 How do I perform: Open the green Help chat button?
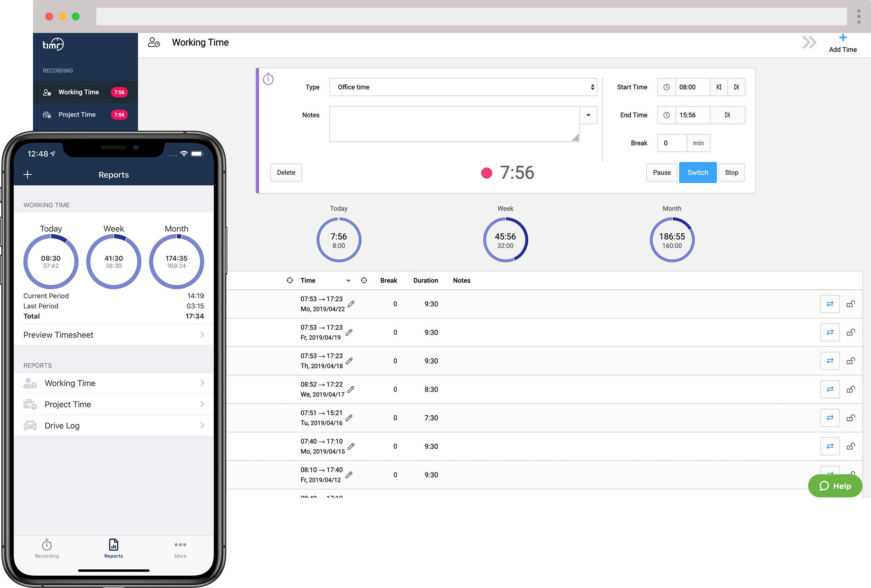[x=835, y=486]
